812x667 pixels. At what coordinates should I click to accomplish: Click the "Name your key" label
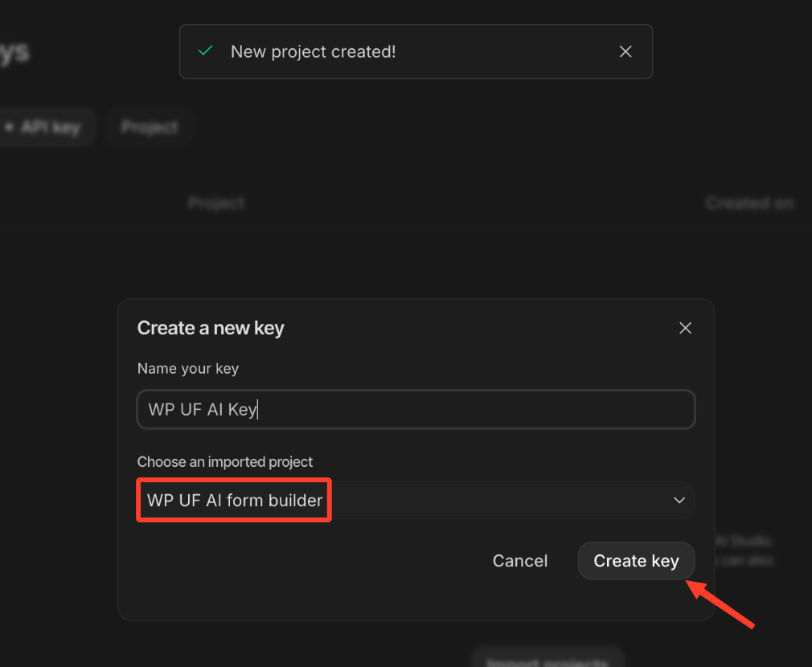point(188,368)
